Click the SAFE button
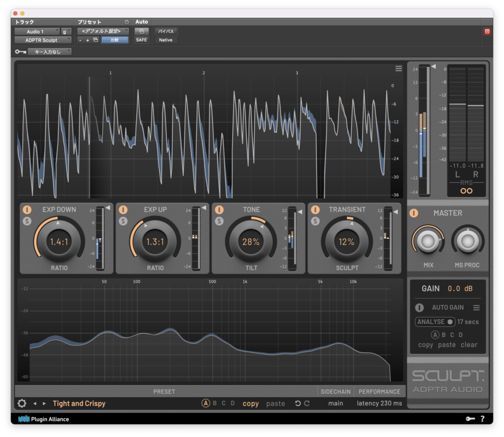Image resolution: width=504 pixels, height=437 pixels. 141,40
